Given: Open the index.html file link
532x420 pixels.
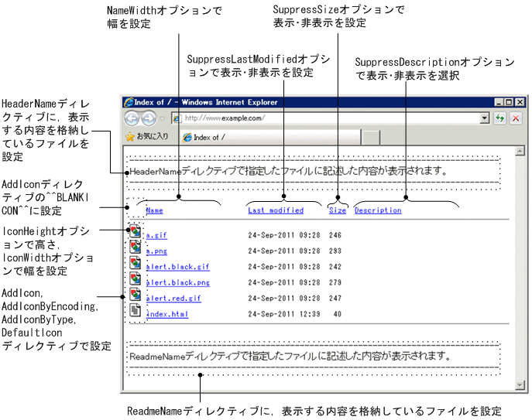Looking at the screenshot, I should [167, 314].
